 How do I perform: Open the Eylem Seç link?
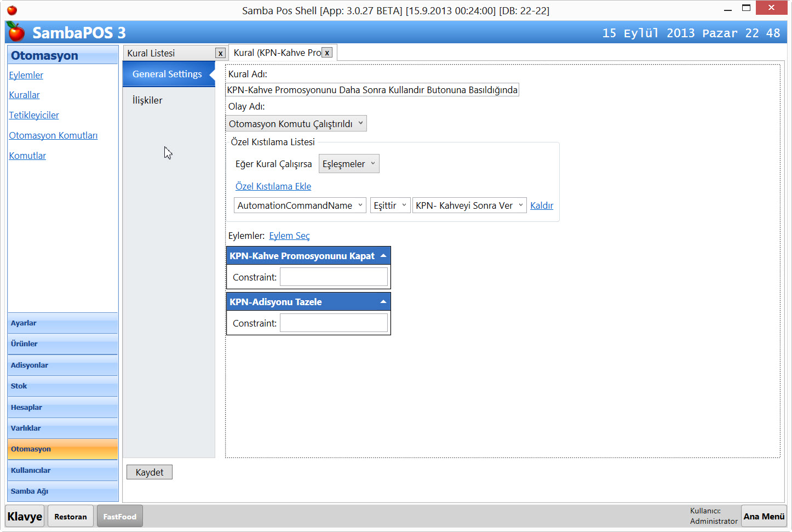(x=289, y=236)
